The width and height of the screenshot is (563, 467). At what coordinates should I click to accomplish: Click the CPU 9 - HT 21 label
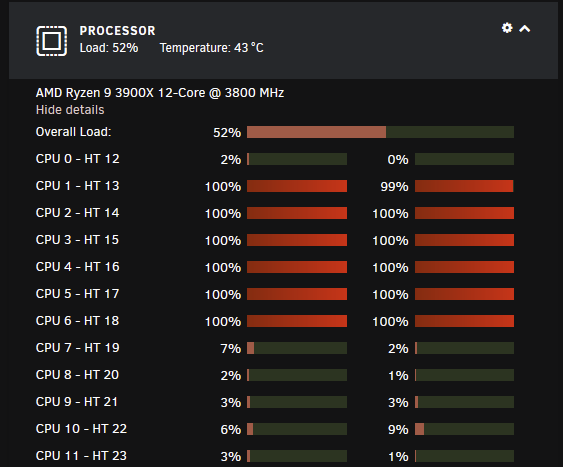[x=77, y=402]
